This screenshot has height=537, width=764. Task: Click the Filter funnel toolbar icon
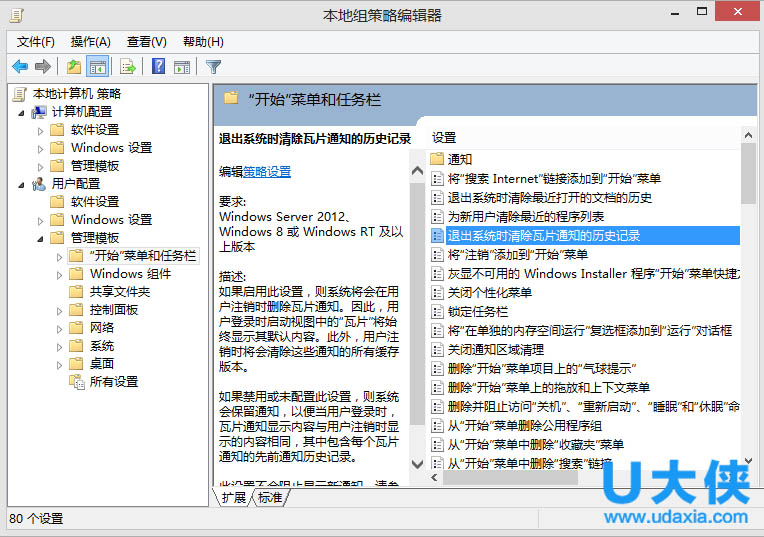213,67
